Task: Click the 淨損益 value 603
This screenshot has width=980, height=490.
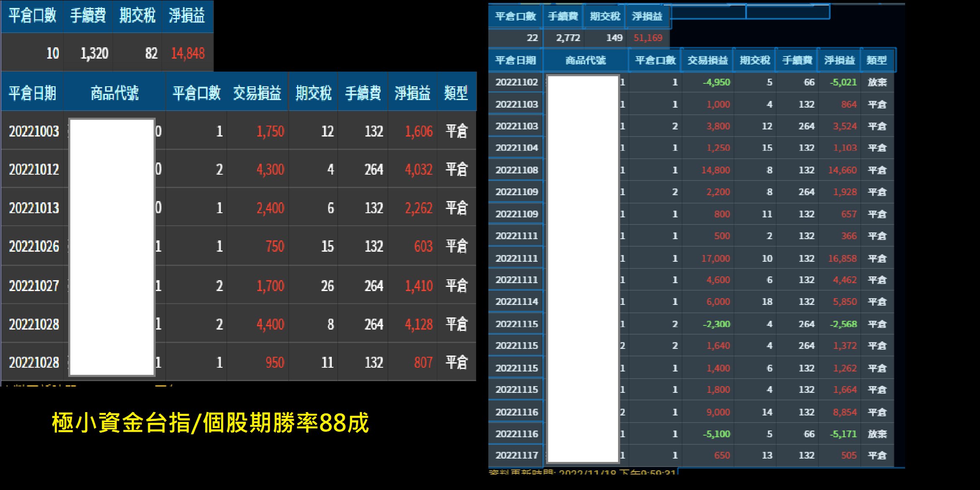Action: tap(423, 246)
